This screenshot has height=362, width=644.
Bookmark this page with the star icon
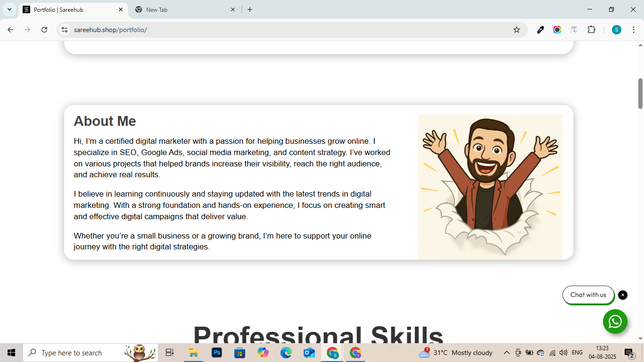[x=517, y=30]
